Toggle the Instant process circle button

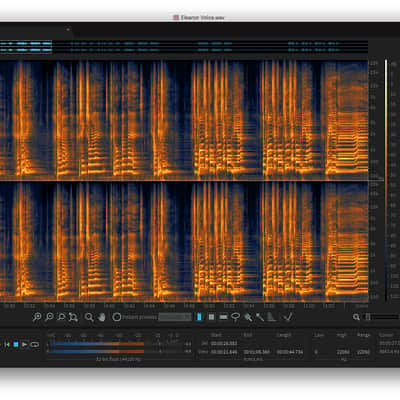point(117,317)
